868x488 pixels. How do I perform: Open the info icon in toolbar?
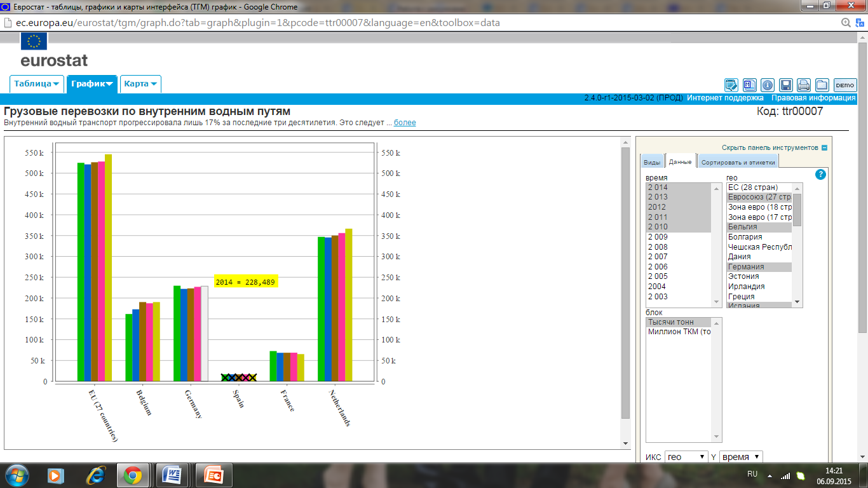pos(768,85)
